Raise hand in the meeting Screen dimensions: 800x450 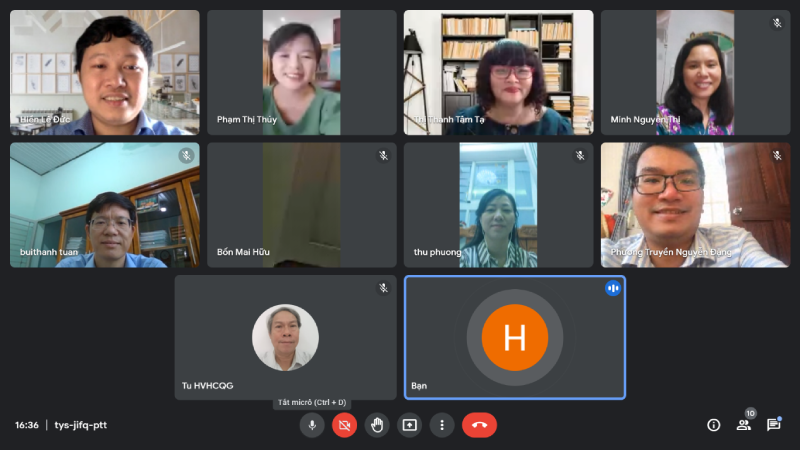tap(377, 425)
